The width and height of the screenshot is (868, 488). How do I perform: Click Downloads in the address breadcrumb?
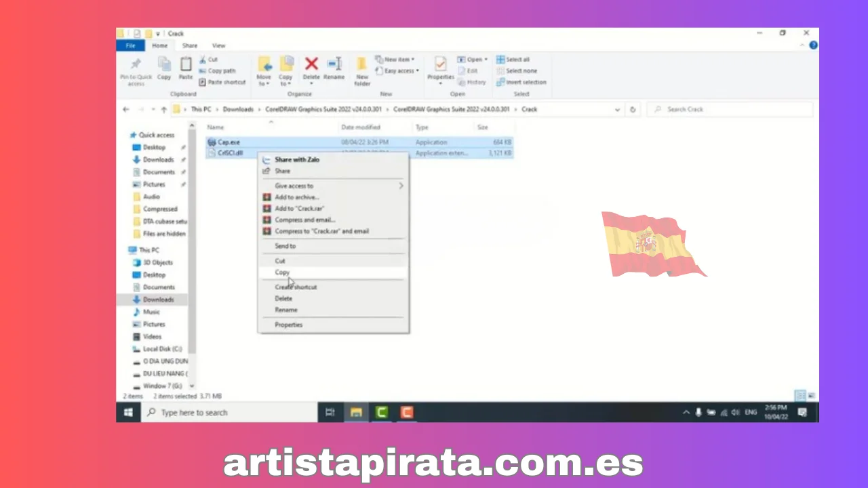point(238,109)
